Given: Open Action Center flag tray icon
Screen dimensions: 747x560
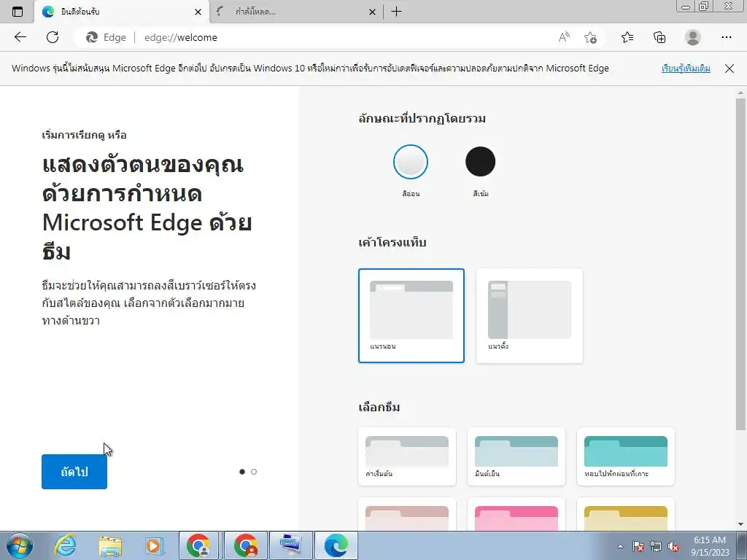Looking at the screenshot, I should [x=638, y=546].
